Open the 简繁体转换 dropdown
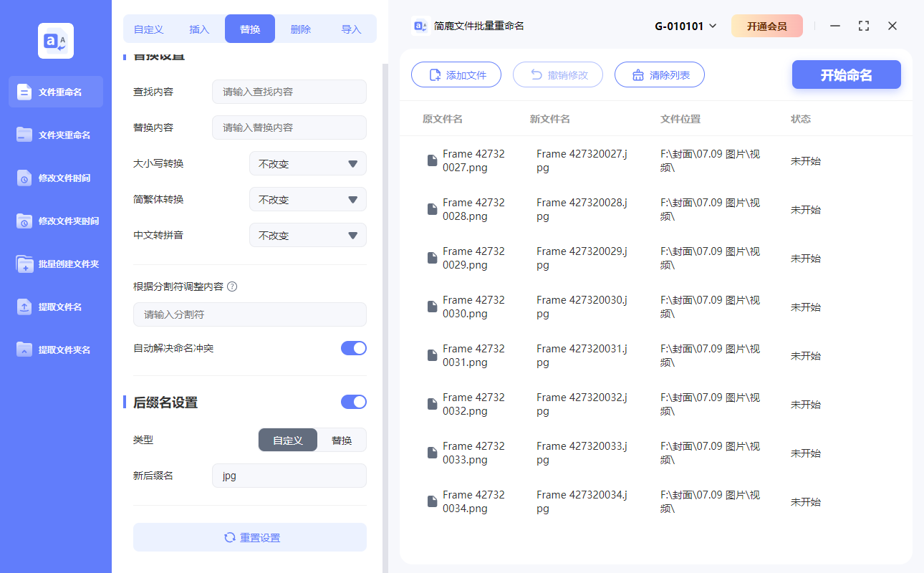This screenshot has height=573, width=924. click(x=308, y=199)
